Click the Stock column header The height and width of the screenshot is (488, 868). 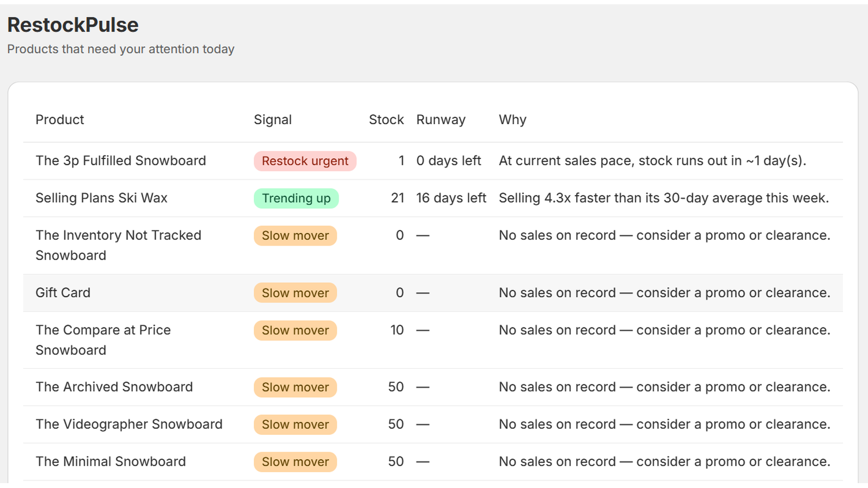(386, 120)
